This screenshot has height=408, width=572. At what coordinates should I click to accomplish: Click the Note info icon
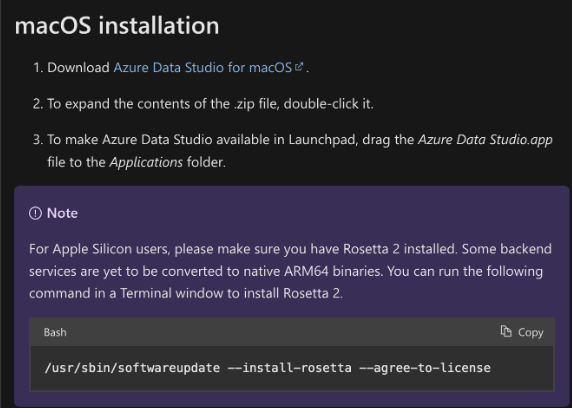35,213
